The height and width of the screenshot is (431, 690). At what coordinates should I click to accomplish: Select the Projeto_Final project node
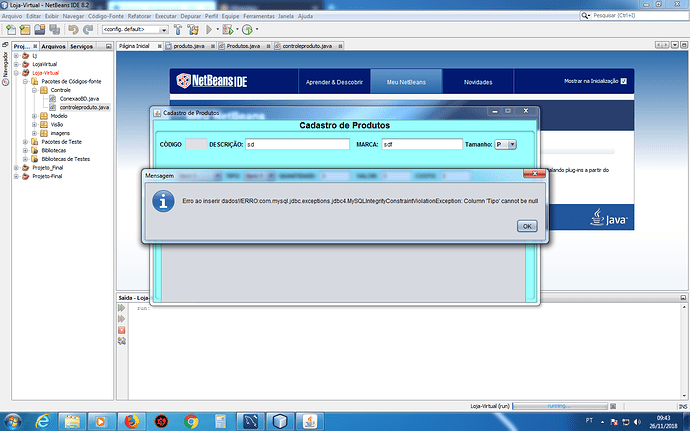[48, 168]
